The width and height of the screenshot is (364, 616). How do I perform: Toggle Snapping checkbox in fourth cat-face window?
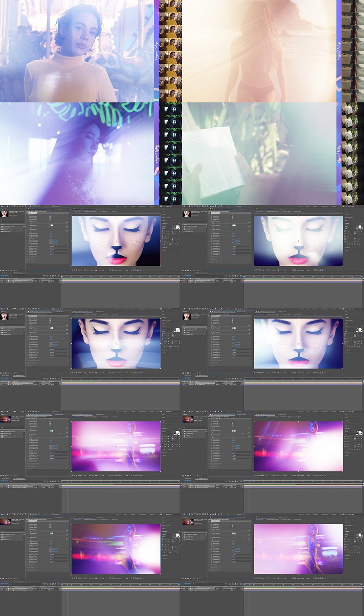click(x=235, y=309)
